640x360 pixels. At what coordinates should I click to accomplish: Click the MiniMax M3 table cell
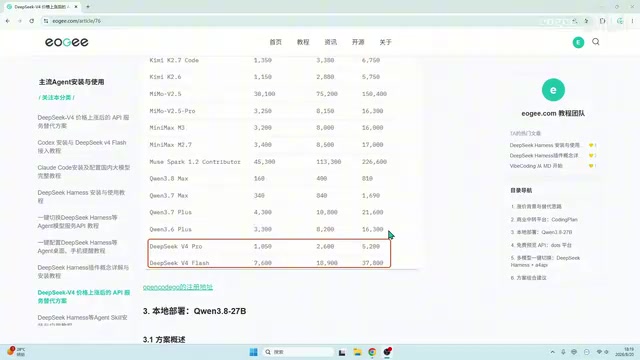[167, 128]
